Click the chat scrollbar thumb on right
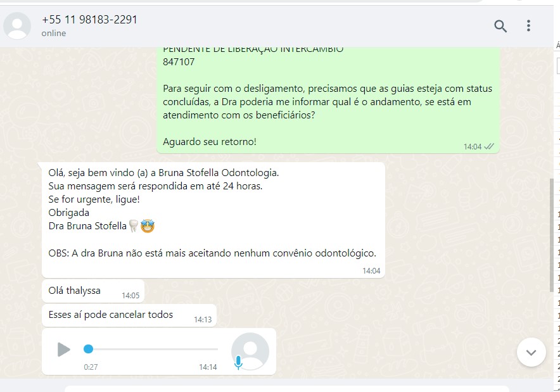560x392 pixels. coord(552,236)
